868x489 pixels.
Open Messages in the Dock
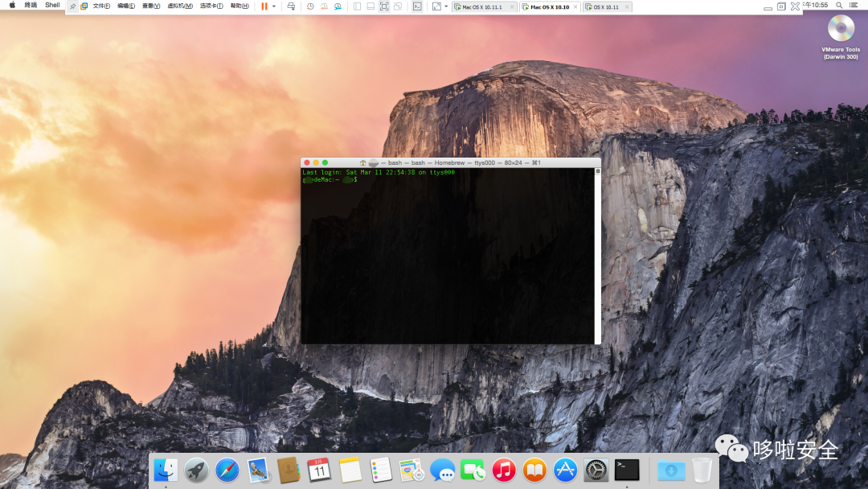coord(442,471)
